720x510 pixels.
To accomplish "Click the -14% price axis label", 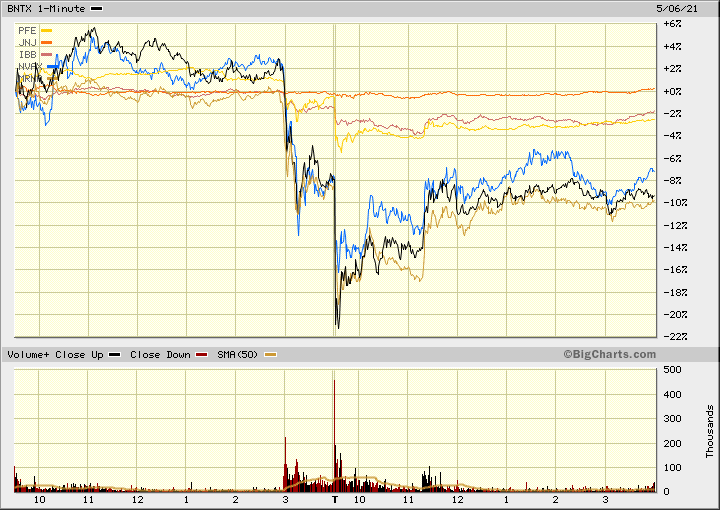I will [x=675, y=247].
